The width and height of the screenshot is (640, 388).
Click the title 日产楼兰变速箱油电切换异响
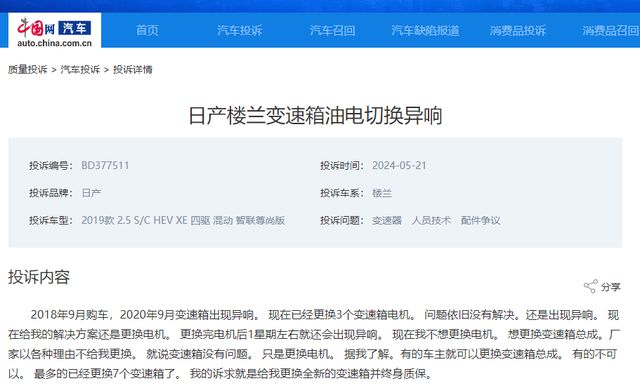click(x=315, y=115)
